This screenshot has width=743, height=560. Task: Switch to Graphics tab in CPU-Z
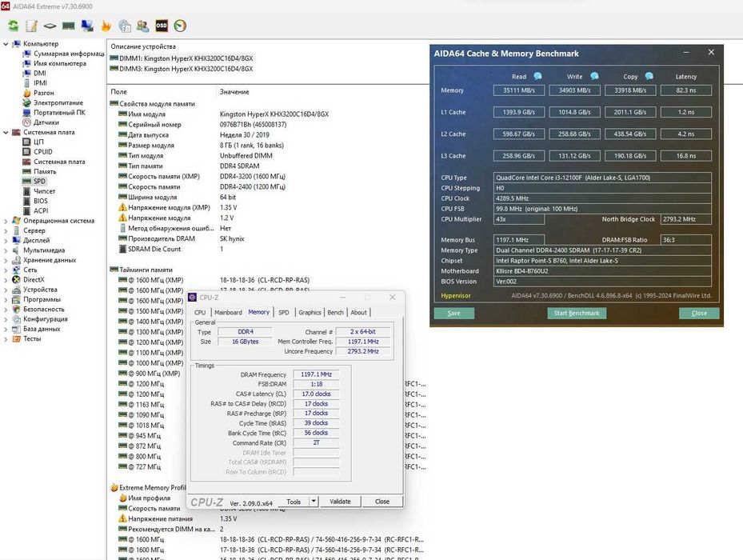[x=310, y=312]
